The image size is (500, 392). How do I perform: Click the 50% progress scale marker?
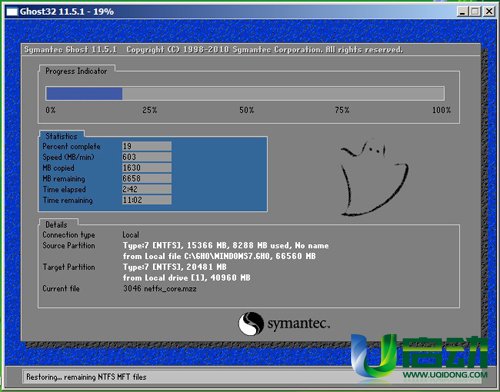247,110
